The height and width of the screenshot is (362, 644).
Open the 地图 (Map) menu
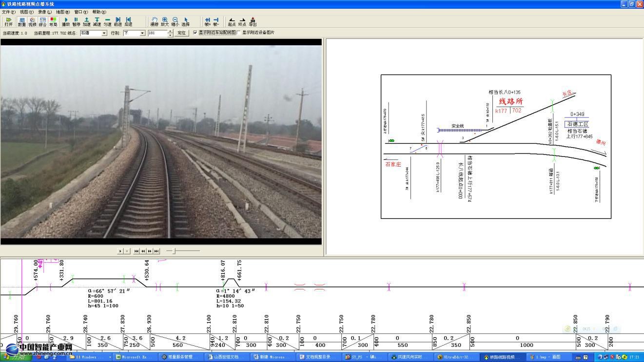pos(62,12)
